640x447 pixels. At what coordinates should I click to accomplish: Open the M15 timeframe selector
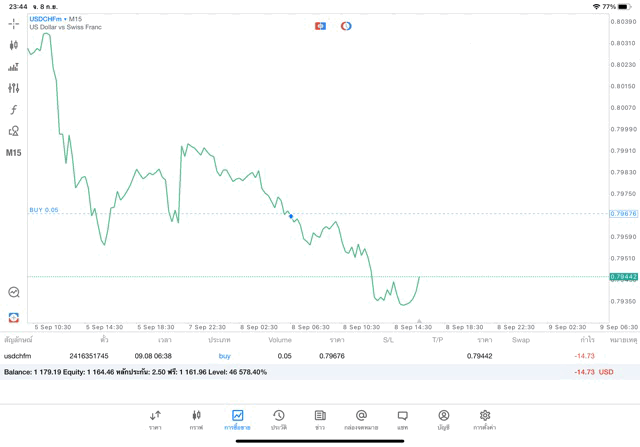pos(14,153)
